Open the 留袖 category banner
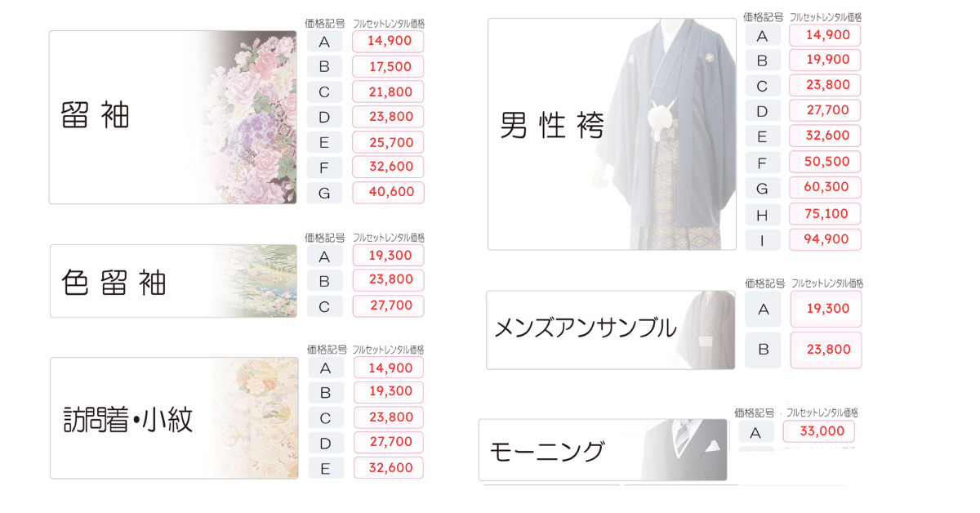 pyautogui.click(x=173, y=117)
